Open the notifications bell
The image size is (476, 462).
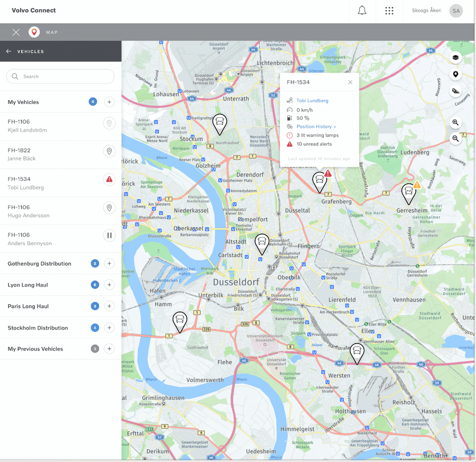362,11
